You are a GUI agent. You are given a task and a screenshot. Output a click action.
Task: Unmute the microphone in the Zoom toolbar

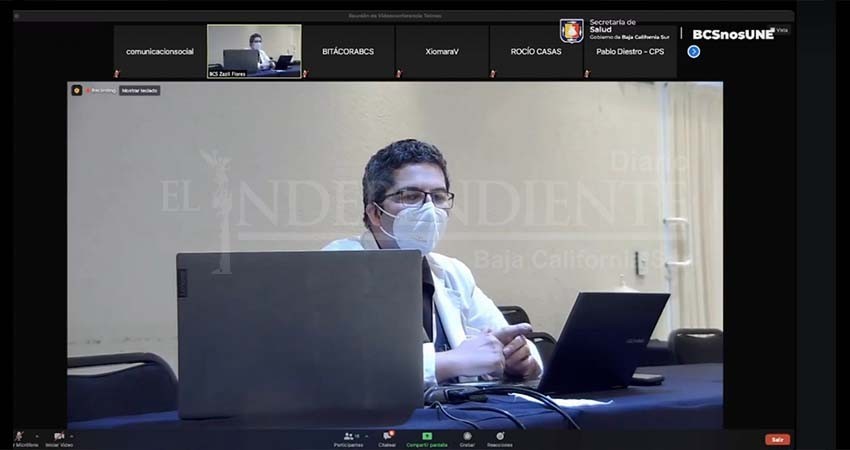tap(18, 436)
